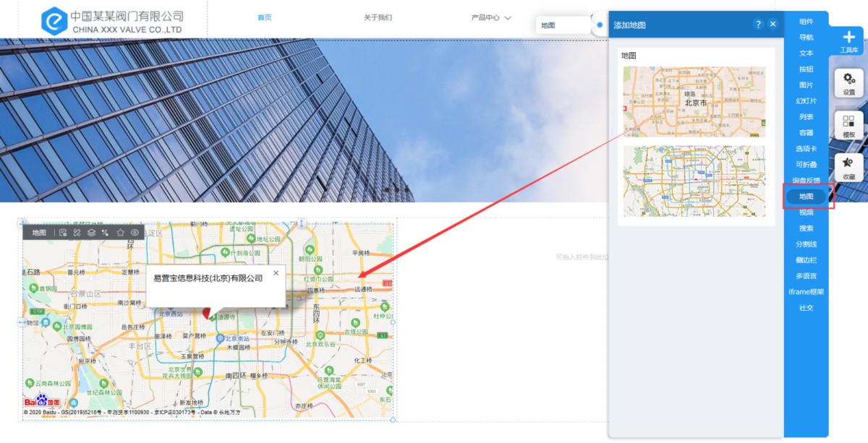Open the 设置 gear panel
The width and height of the screenshot is (868, 443).
(x=848, y=82)
